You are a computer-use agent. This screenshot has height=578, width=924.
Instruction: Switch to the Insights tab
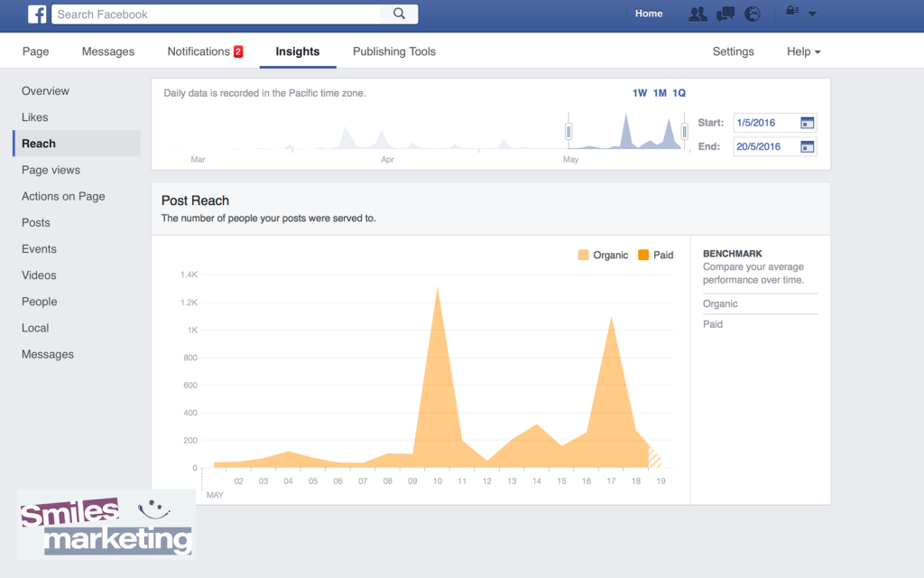coord(298,51)
